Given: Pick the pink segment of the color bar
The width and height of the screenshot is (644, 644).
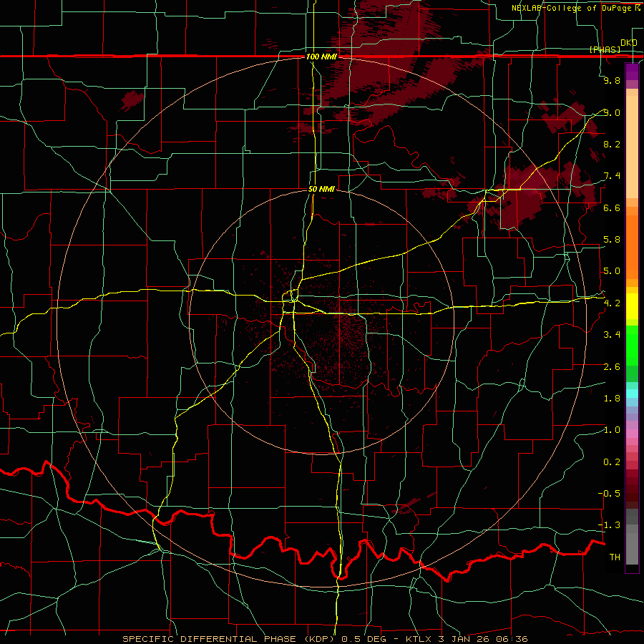Looking at the screenshot, I should tap(632, 434).
